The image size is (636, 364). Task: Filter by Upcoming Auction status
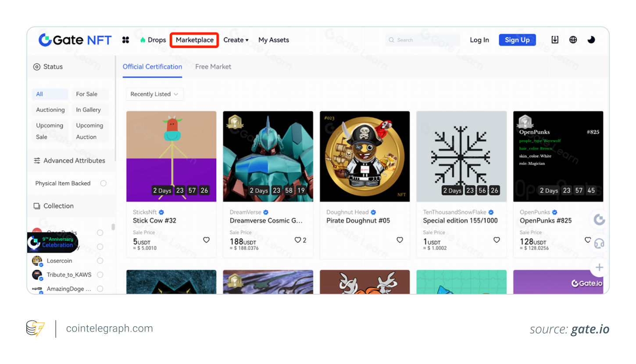[89, 131]
